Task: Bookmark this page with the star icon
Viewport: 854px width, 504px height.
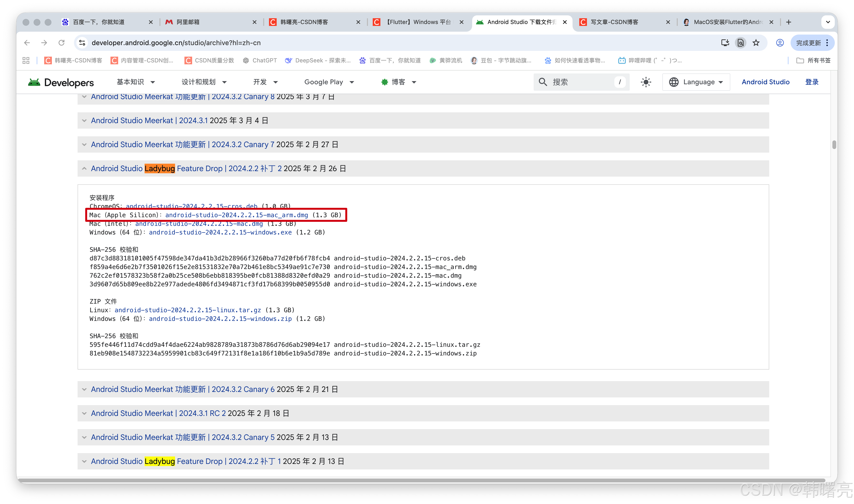Action: pyautogui.click(x=756, y=43)
